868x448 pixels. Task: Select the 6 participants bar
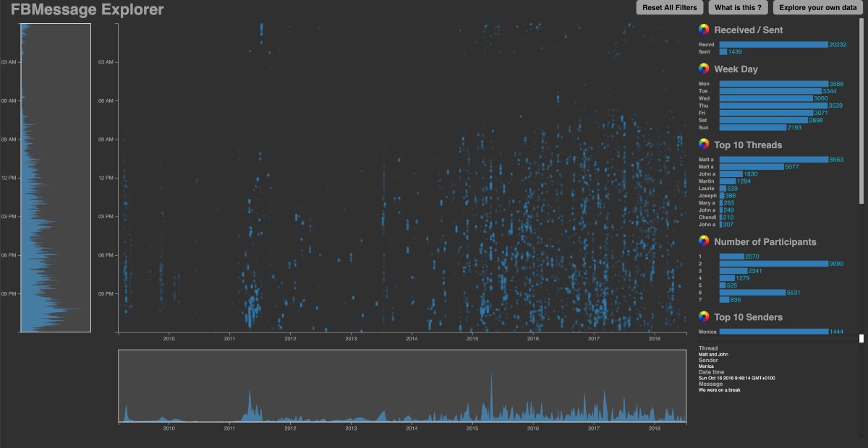click(x=752, y=293)
